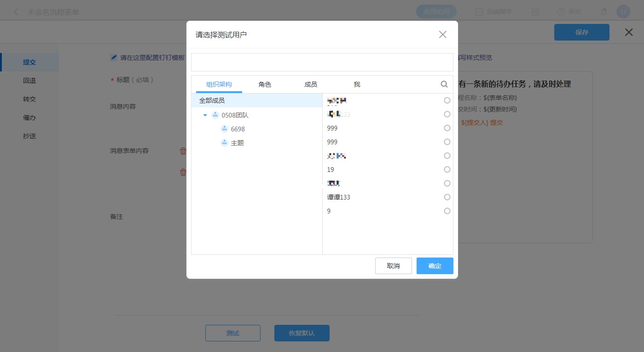644x352 pixels.
Task: Select the radio button for user 19
Action: coord(447,170)
